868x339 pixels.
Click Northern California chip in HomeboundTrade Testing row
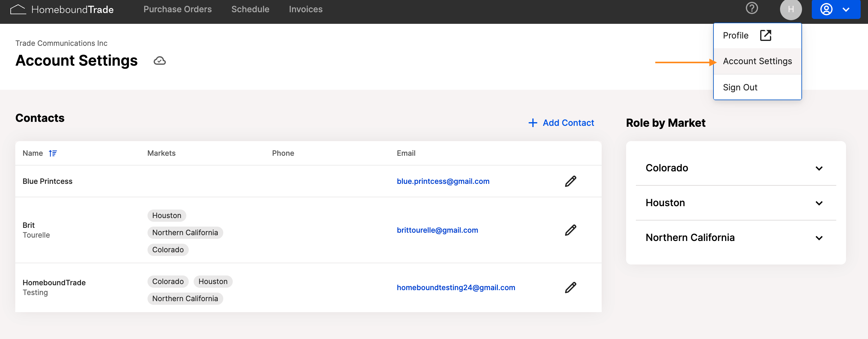click(x=185, y=299)
